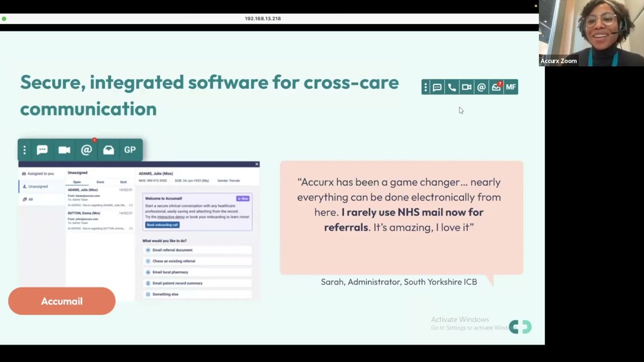Click the 'Unassigned' list heading

(77, 173)
